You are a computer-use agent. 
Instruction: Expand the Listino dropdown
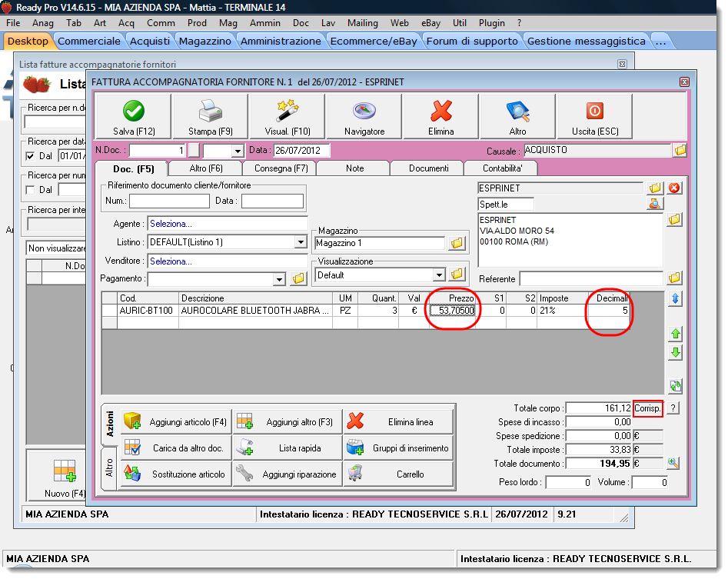(x=300, y=242)
